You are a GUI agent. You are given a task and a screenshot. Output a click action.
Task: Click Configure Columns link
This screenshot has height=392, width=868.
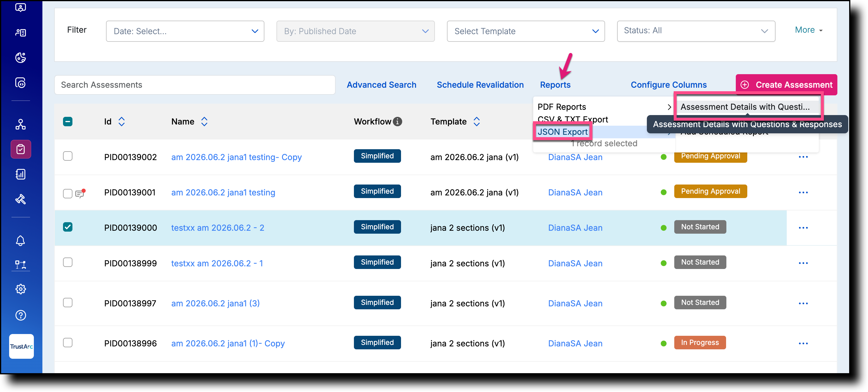tap(669, 85)
